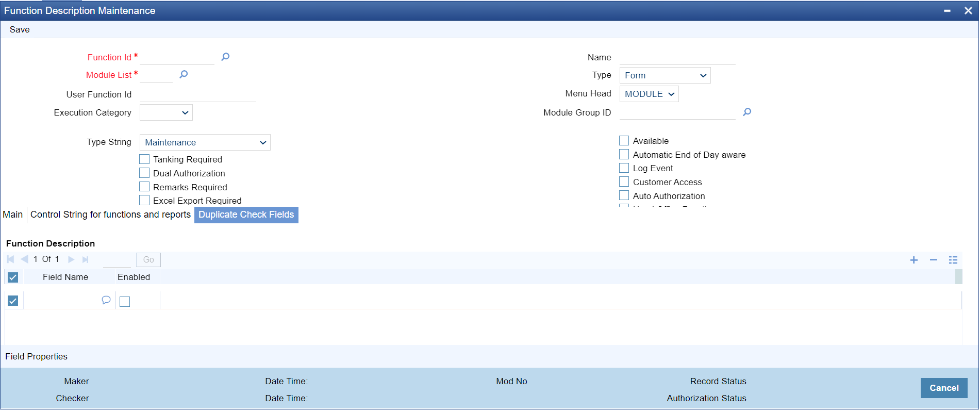Uncheck the first row selection checkbox
Screen dimensions: 980x411
pos(13,301)
